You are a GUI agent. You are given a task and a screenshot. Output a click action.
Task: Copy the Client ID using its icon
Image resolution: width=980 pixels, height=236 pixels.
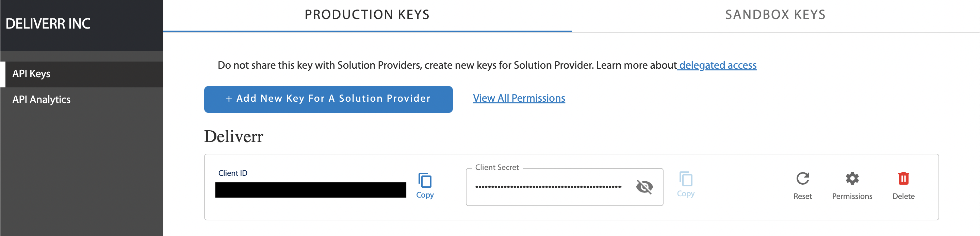[425, 180]
